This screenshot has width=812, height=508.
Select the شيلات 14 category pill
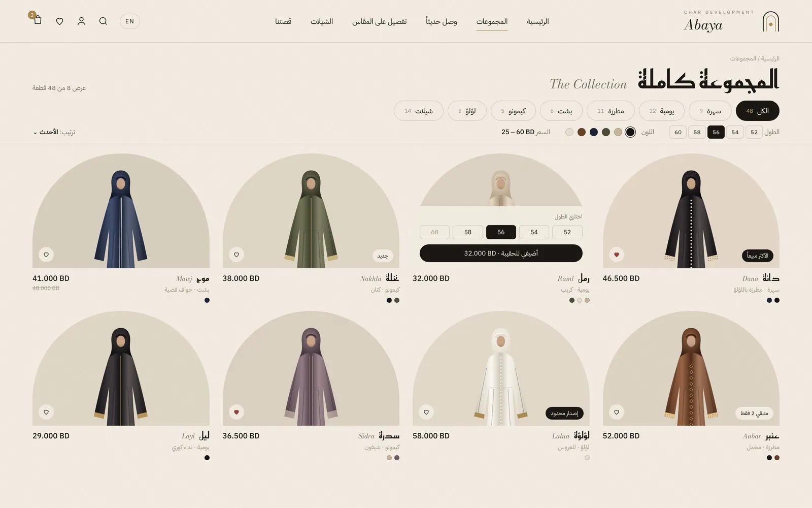coord(419,111)
